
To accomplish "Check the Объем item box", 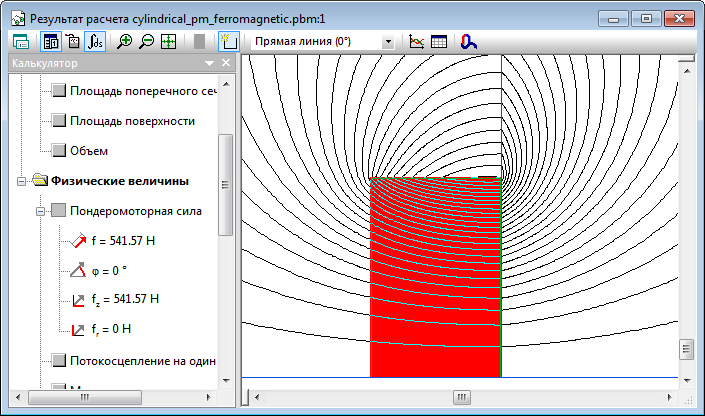I will tap(59, 151).
